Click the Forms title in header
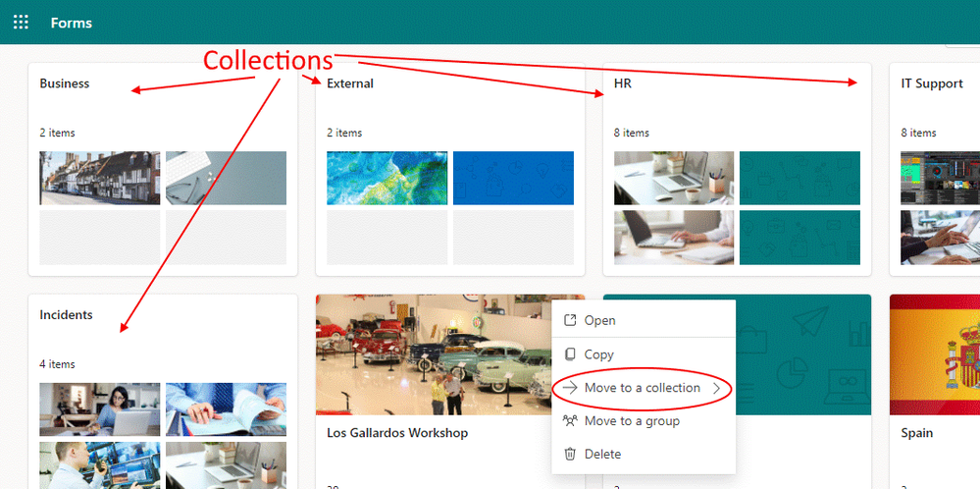980x489 pixels. (72, 24)
